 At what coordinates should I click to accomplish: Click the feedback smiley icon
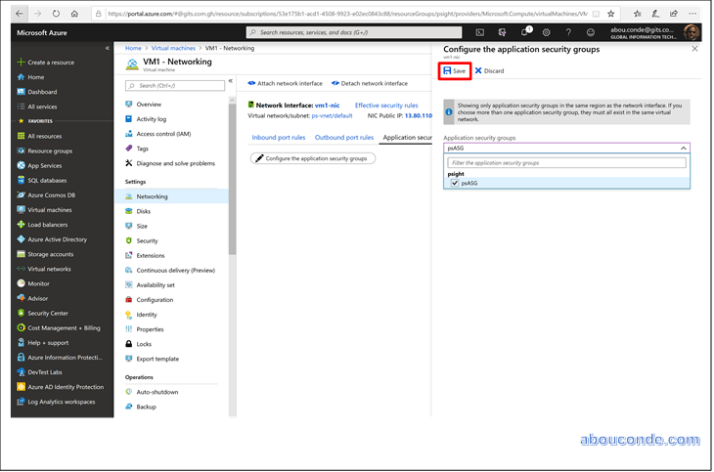(x=588, y=32)
